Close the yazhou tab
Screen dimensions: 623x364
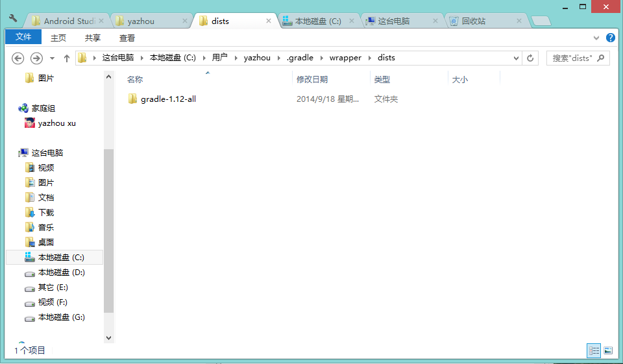tap(185, 21)
